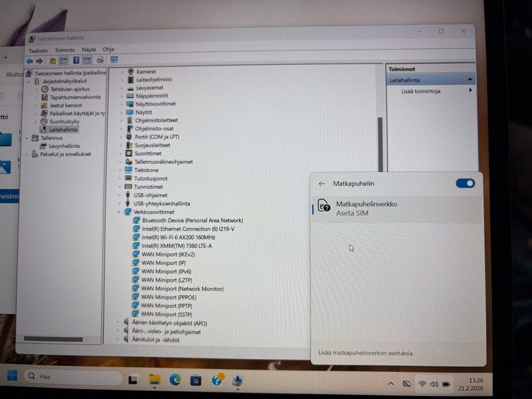Screen dimensions: 532x399
Task: Click the Matkapuhelinverkko SIM icon
Action: (324, 206)
